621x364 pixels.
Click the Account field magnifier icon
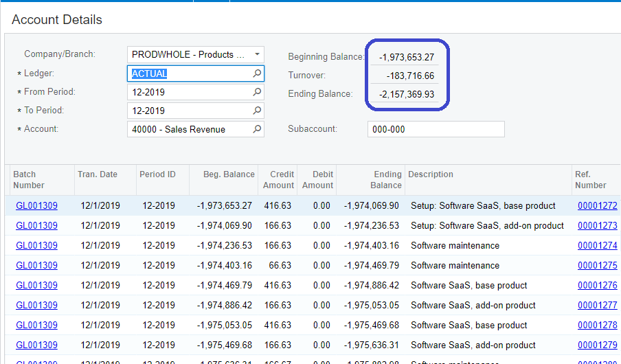[257, 129]
